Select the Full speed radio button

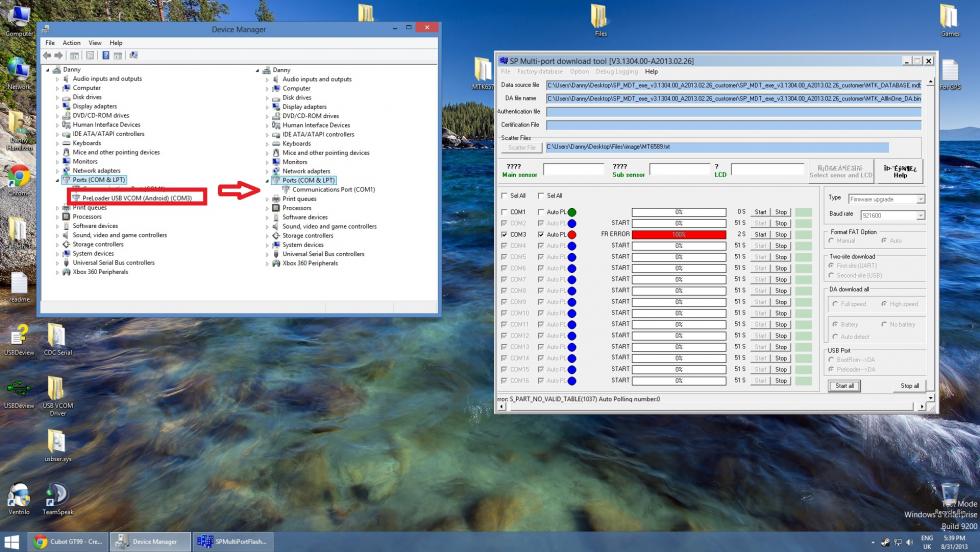click(835, 304)
